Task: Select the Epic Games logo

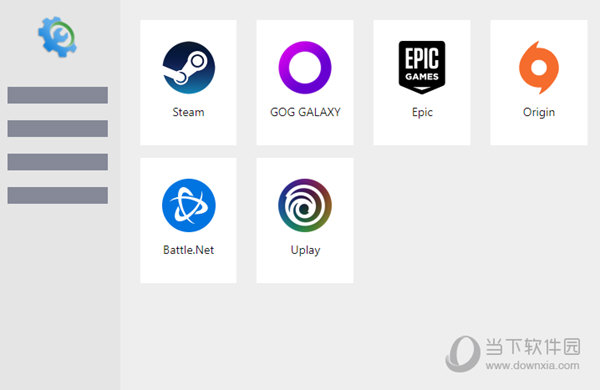Action: click(x=422, y=67)
